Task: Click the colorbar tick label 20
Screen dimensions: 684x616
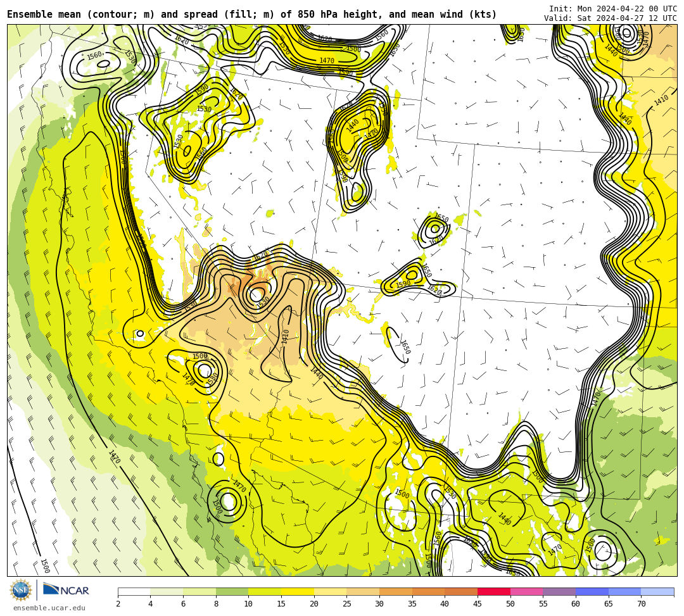Action: click(x=314, y=604)
